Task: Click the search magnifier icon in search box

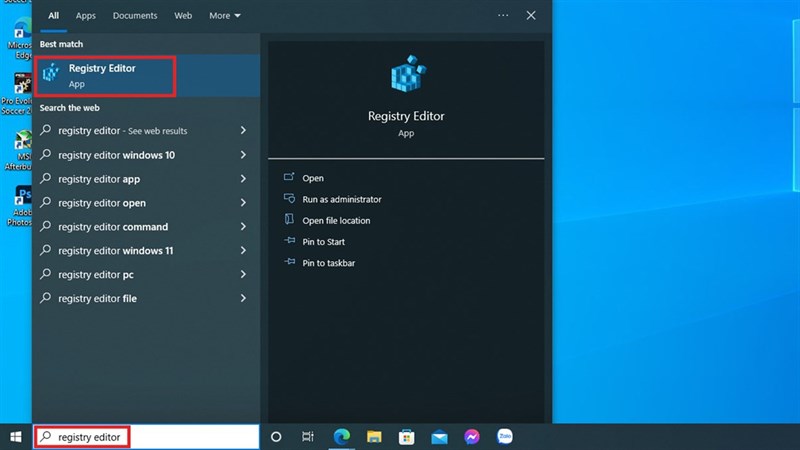Action: (x=46, y=437)
